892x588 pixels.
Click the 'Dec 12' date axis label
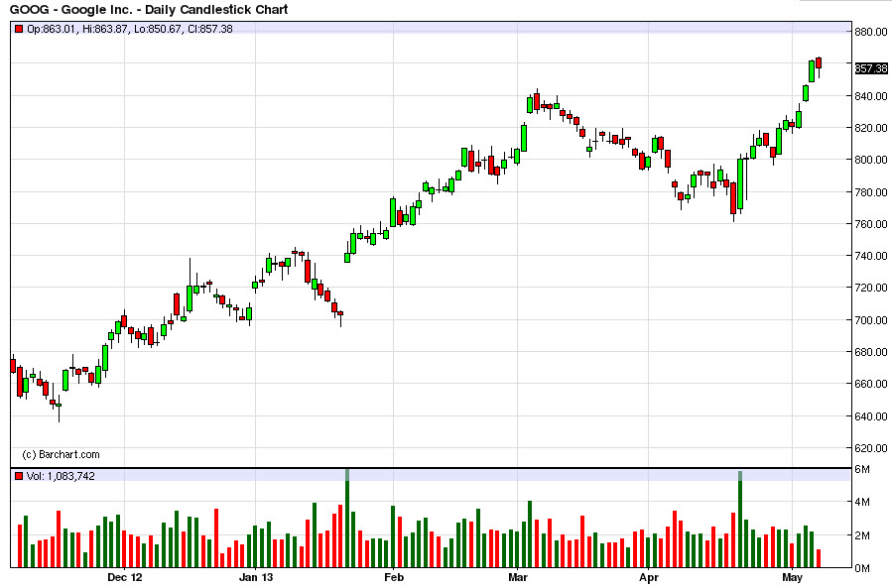pyautogui.click(x=125, y=578)
